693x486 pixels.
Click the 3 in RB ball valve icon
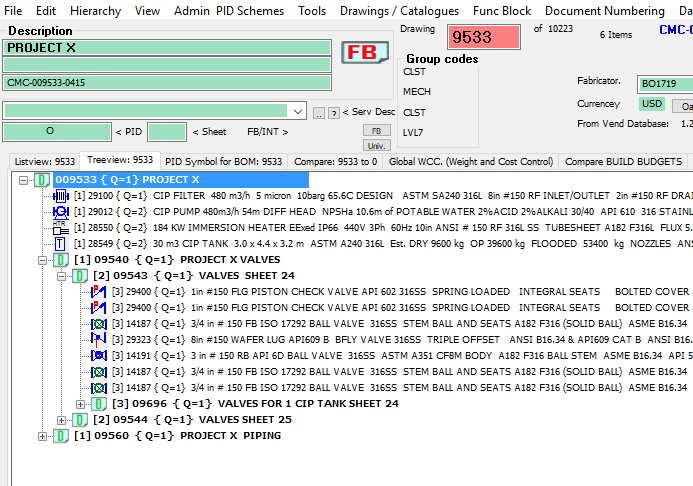point(98,356)
